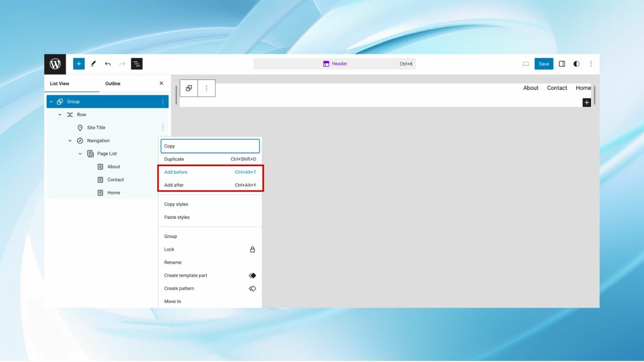Open the editor options three-dot menu
The image size is (644, 362).
[591, 64]
